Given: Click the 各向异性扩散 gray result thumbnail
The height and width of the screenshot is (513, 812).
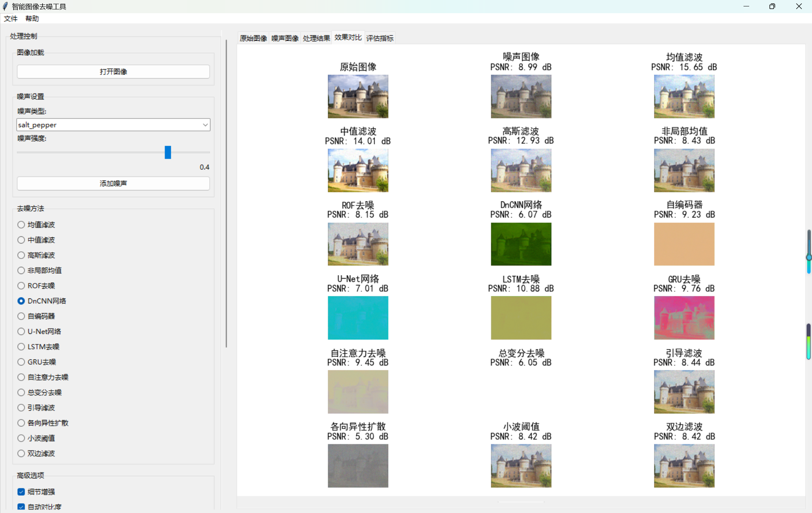Looking at the screenshot, I should 358,466.
